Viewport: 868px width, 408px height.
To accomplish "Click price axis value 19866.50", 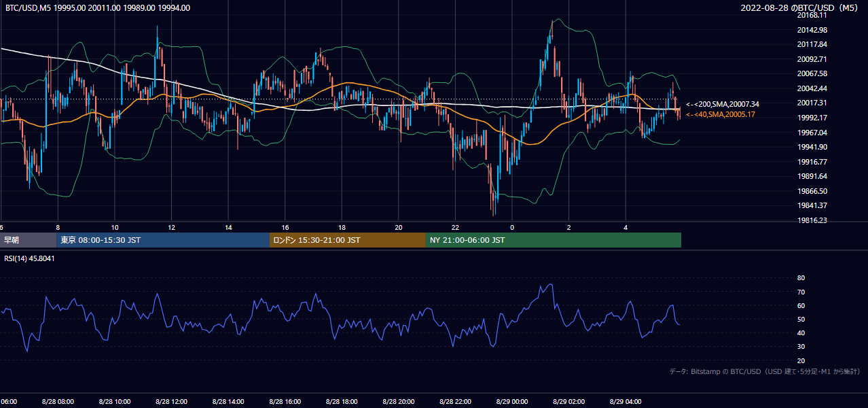I will tap(812, 191).
